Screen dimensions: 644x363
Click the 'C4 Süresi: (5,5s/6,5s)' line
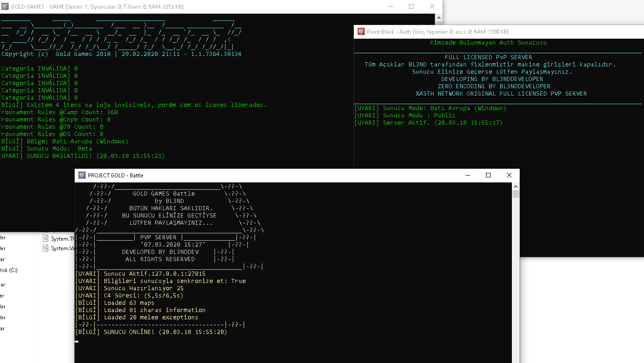coord(129,296)
